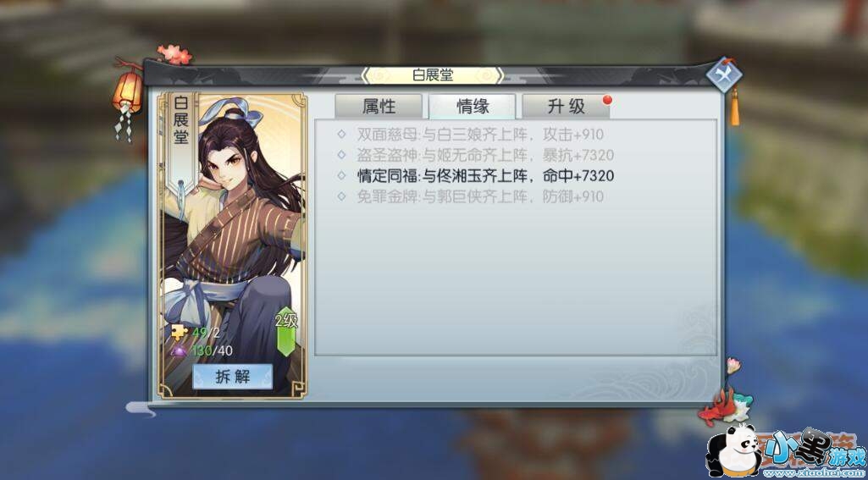
Task: Switch to the 属性 tab
Action: click(379, 106)
